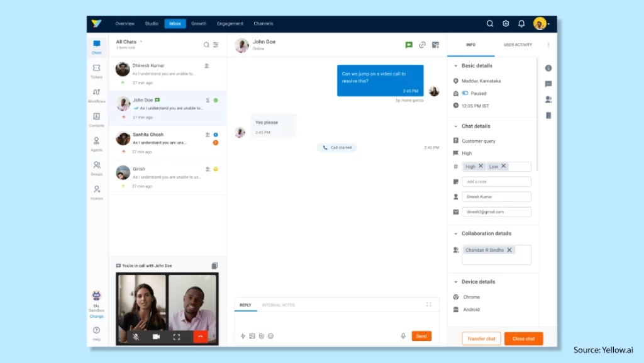Viewport: 644px width, 363px height.
Task: Collapse the Chat details section
Action: tap(455, 126)
